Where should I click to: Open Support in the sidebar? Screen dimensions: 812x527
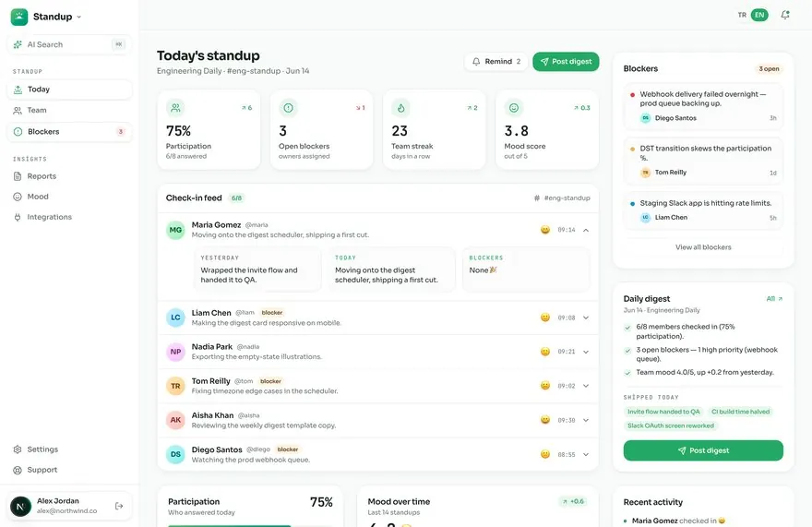(x=69, y=470)
